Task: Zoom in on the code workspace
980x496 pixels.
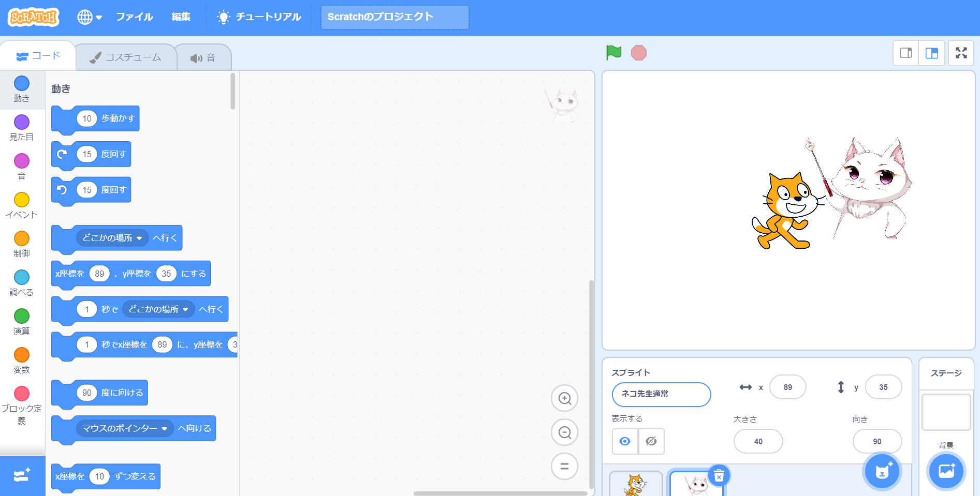Action: 564,398
